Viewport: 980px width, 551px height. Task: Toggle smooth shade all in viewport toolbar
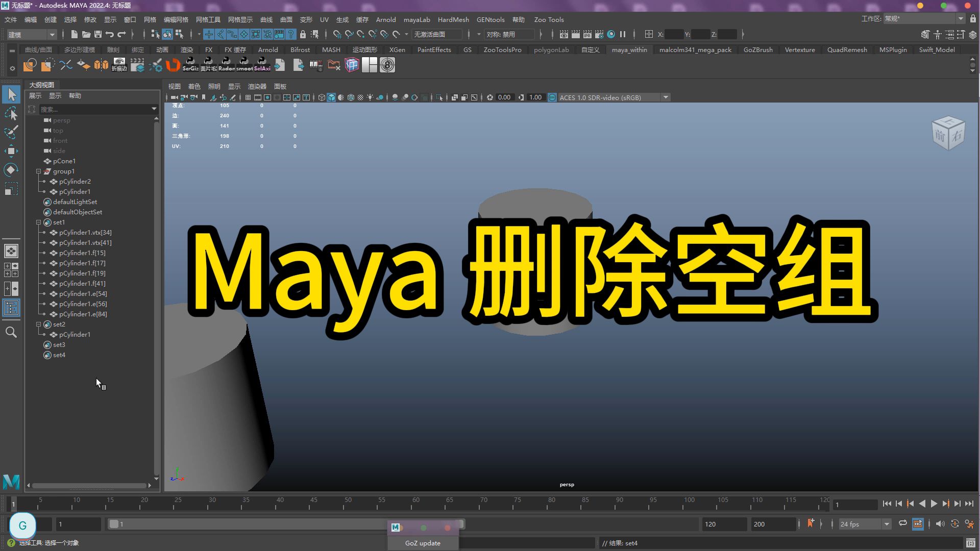click(x=331, y=97)
